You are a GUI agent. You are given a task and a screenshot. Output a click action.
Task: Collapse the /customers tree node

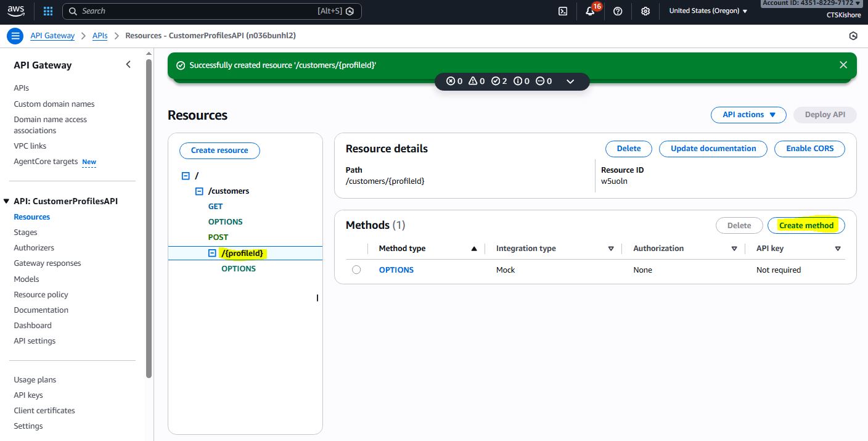[199, 191]
